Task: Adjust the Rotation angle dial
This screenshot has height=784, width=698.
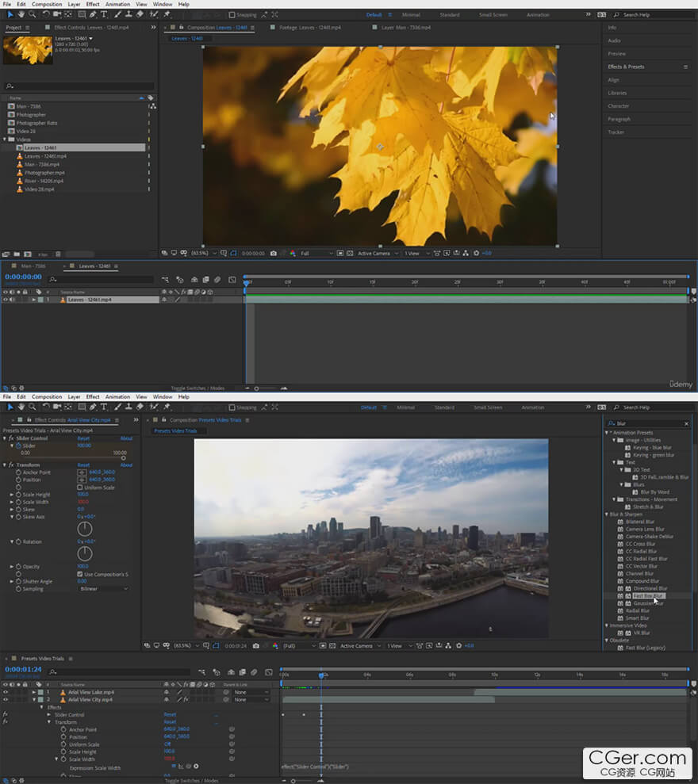Action: (85, 553)
